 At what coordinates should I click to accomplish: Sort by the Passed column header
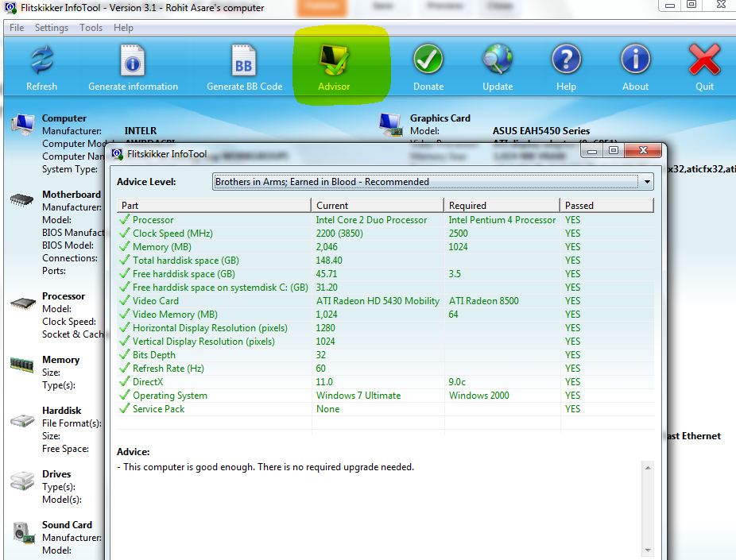tap(606, 206)
